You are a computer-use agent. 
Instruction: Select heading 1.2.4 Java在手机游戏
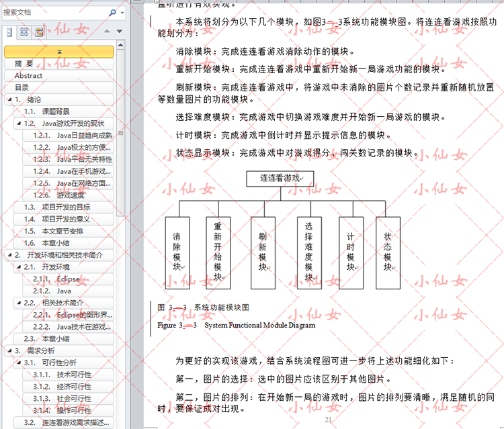pos(68,171)
